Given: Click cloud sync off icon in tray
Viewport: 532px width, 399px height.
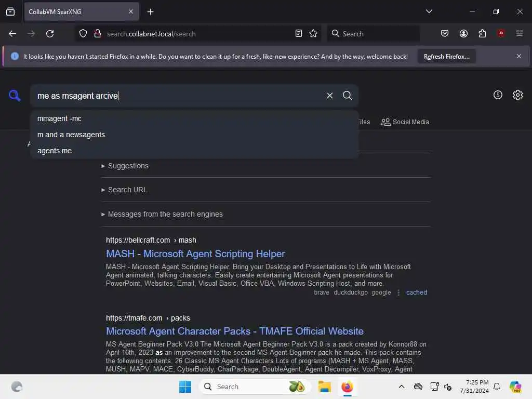Looking at the screenshot, I should (418, 387).
